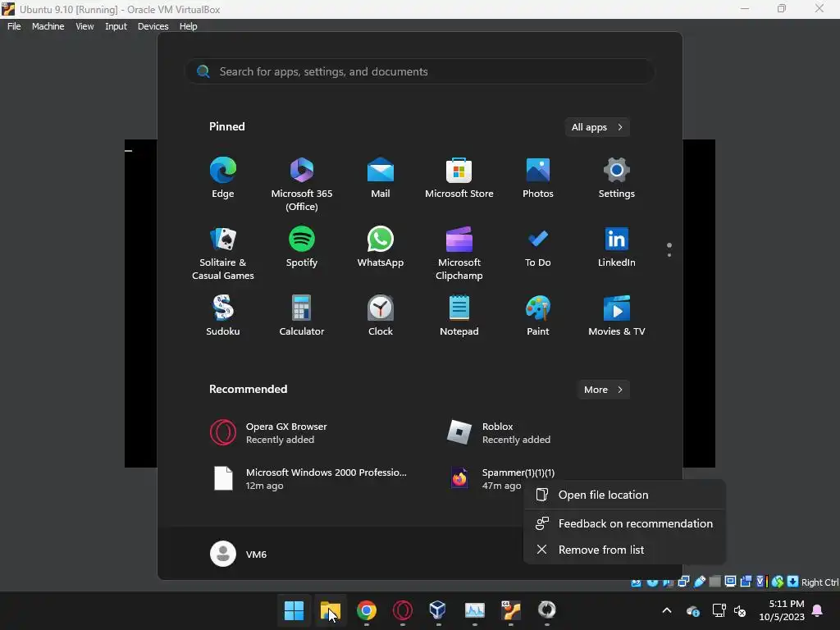Open recommended Spammer(1)(1)(1) file
Image resolution: width=840 pixels, height=630 pixels.
pyautogui.click(x=501, y=478)
